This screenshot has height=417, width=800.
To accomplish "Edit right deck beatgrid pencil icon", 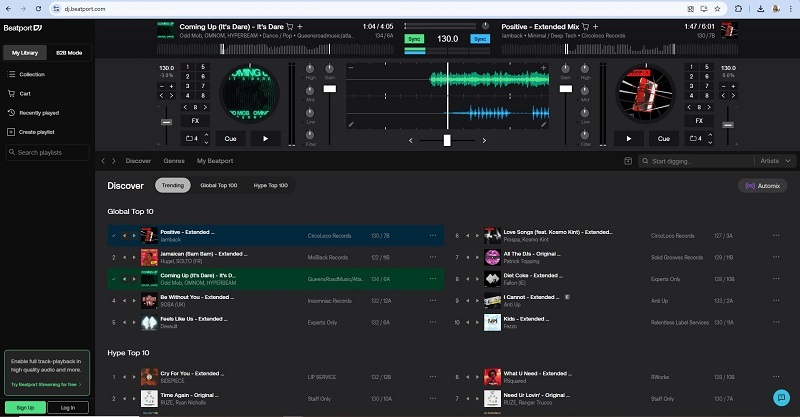I will [543, 125].
